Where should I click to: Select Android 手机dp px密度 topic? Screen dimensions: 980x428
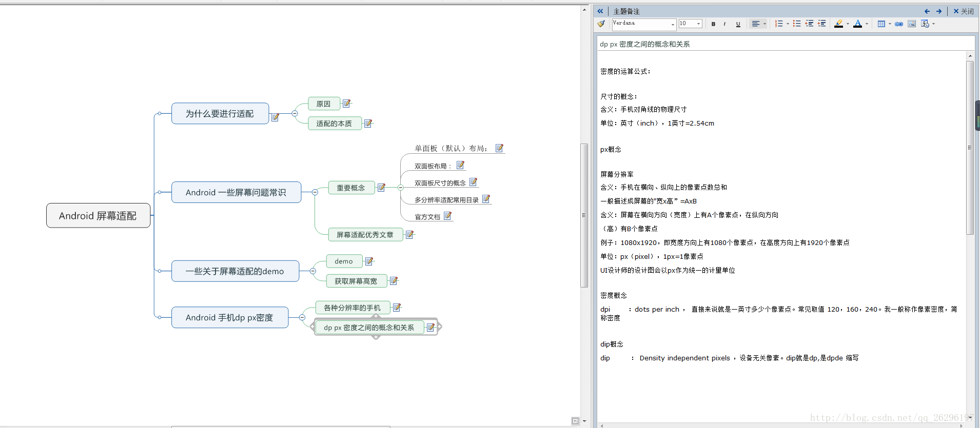pos(229,317)
